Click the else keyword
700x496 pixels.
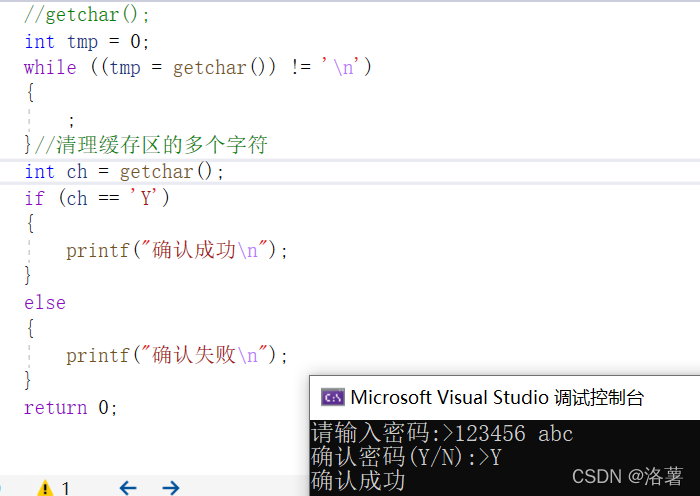coord(45,303)
